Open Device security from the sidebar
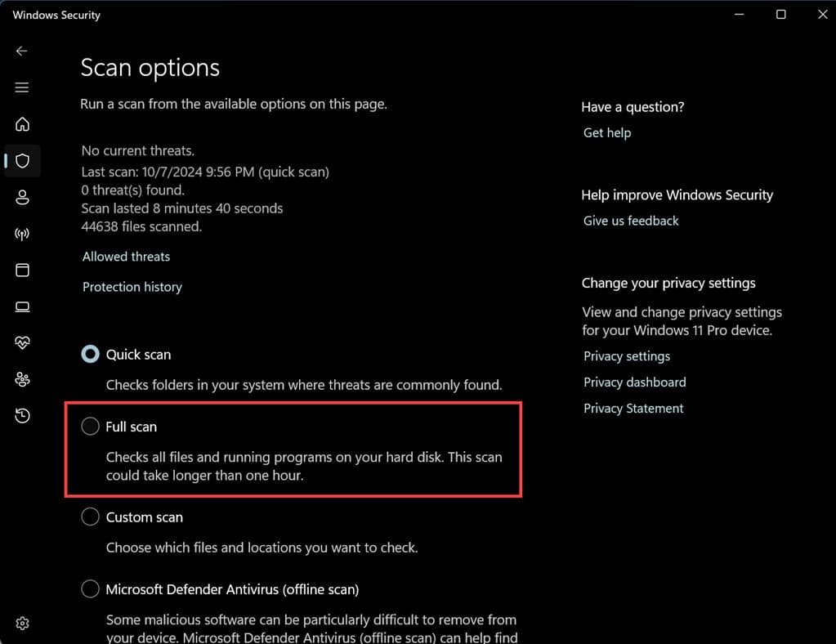The width and height of the screenshot is (836, 644). click(22, 306)
